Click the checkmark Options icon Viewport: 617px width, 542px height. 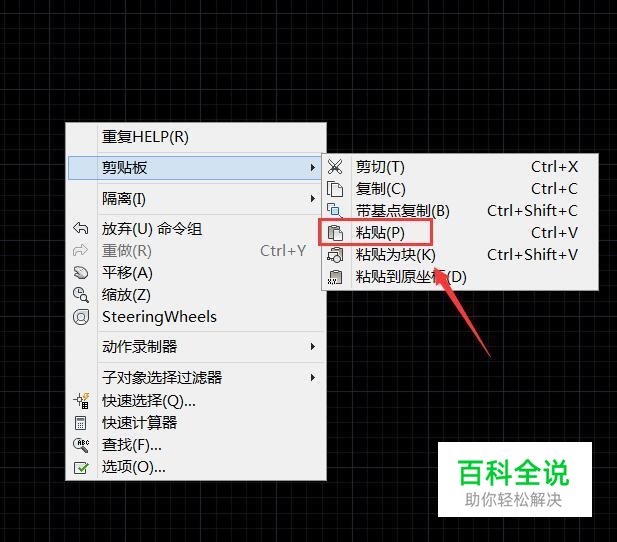tap(81, 468)
